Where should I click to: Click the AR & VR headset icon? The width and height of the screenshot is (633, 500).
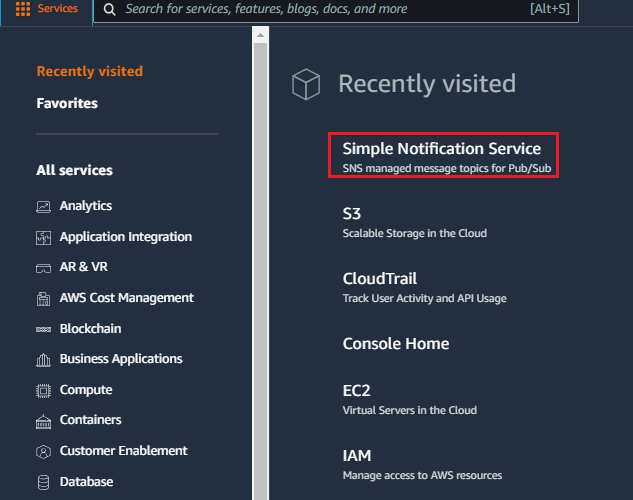(43, 268)
